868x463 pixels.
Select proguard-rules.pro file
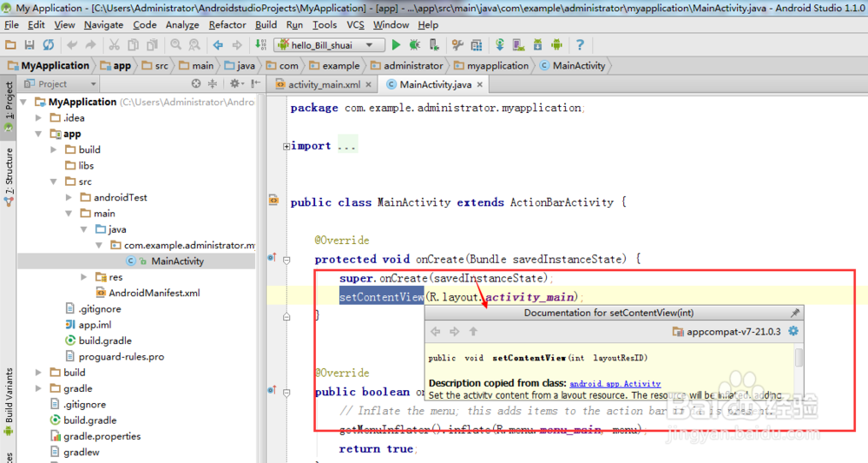pos(115,357)
